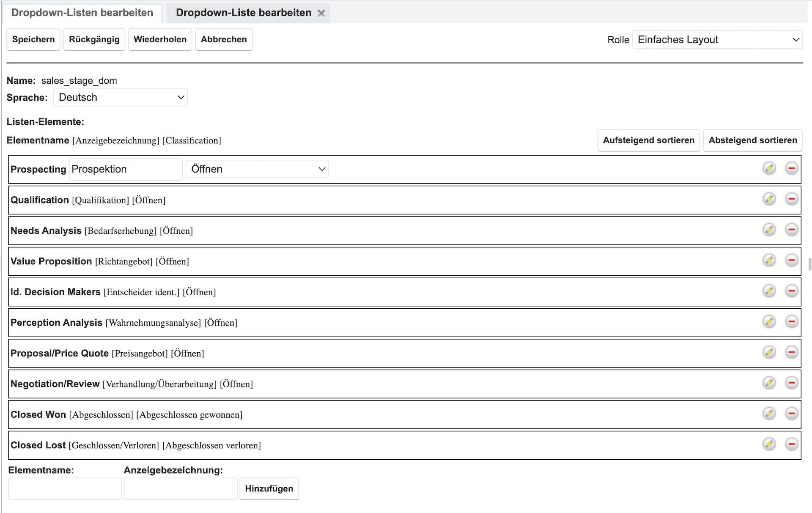
Task: Edit the Qualification list item pencil
Action: tap(769, 199)
